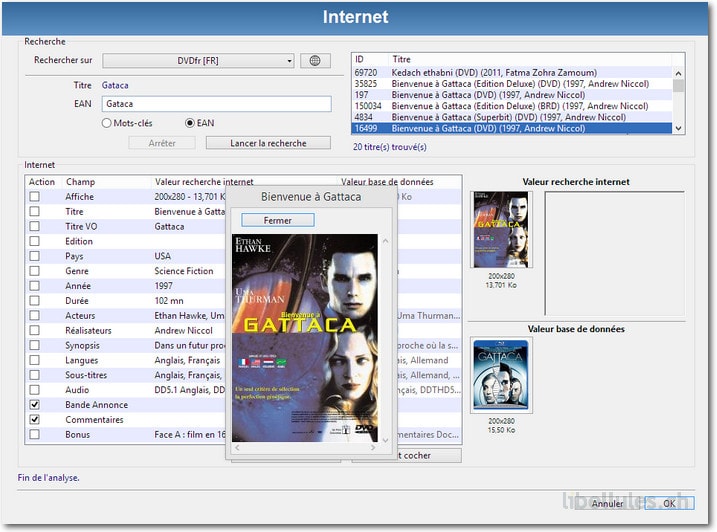This screenshot has width=717, height=532.
Task: Click the 102 mn duration value
Action: [x=169, y=301]
